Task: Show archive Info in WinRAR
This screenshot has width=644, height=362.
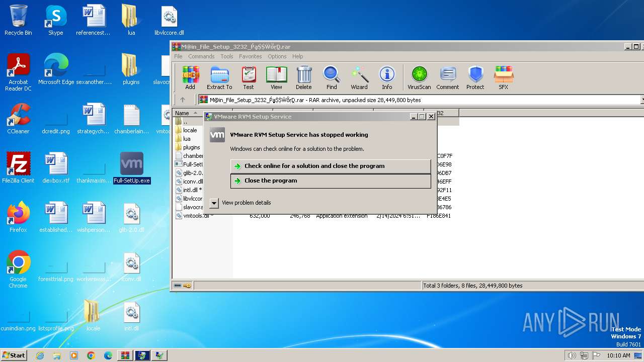Action: [387, 78]
